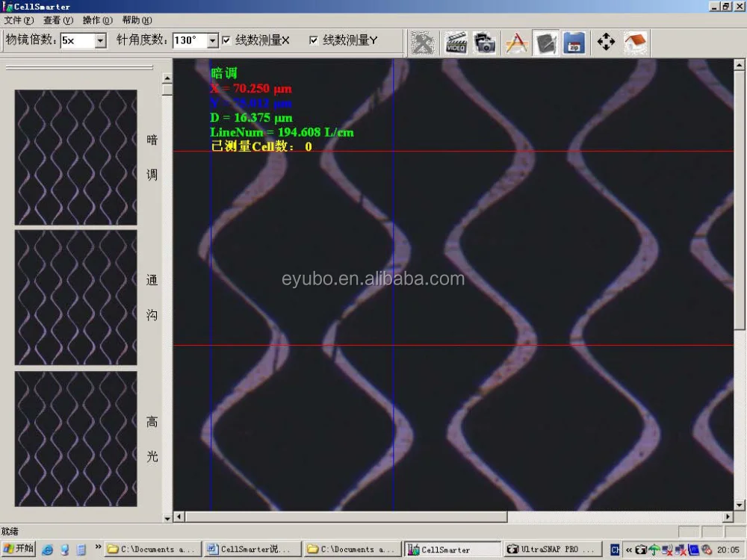The image size is (747, 560).
Task: Open the 帮助(H) menu
Action: [137, 20]
